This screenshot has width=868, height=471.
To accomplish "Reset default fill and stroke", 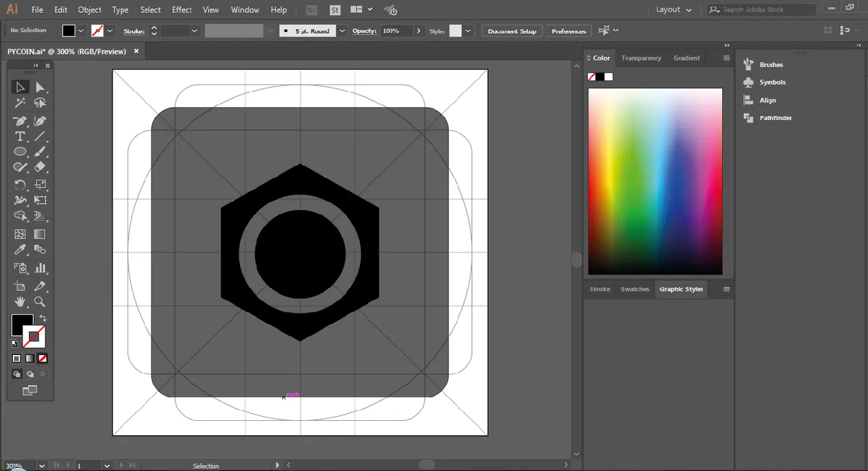I will pos(15,344).
